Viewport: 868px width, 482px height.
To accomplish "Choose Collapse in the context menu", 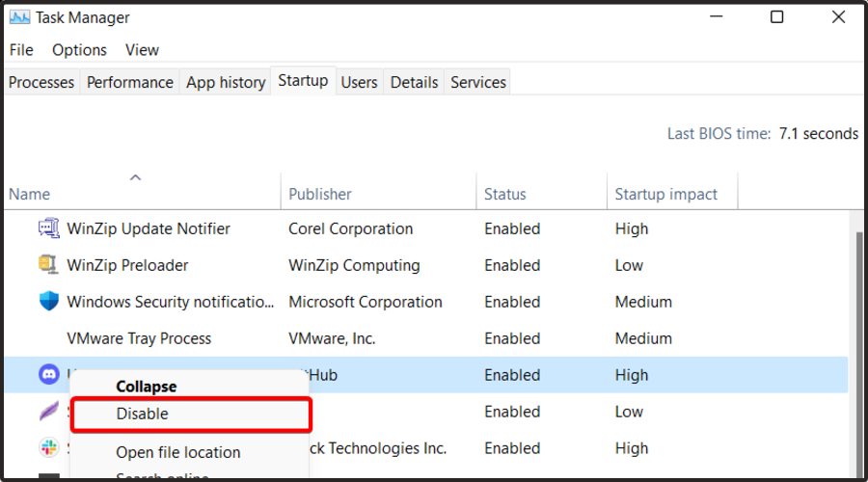I will click(x=147, y=387).
